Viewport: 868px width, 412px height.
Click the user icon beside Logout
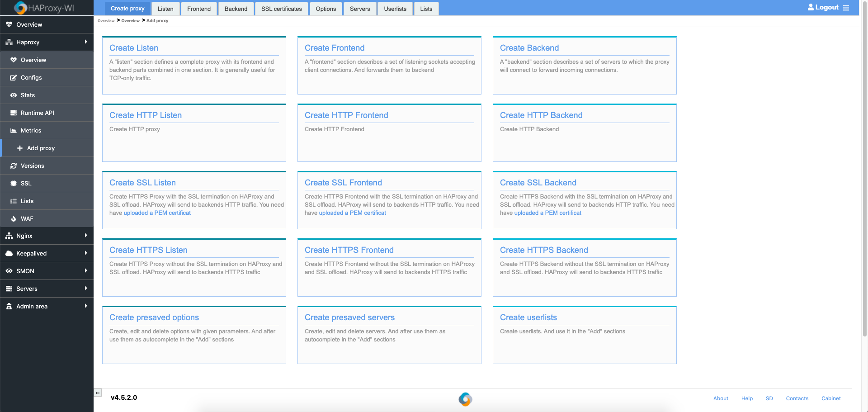811,7
